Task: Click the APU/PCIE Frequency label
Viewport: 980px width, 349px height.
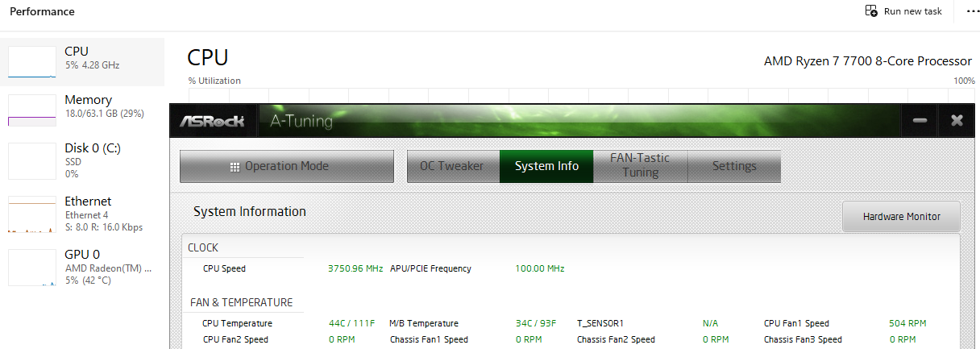Action: [x=430, y=268]
